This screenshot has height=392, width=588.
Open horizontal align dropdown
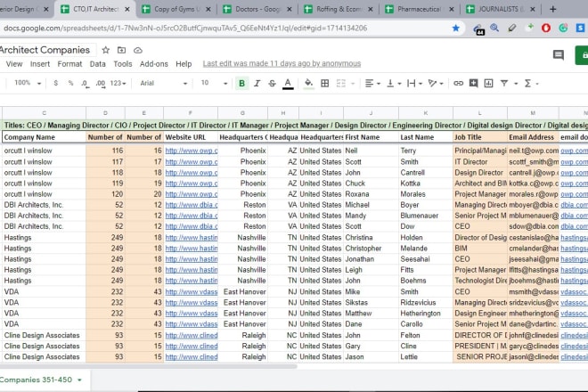[372, 83]
